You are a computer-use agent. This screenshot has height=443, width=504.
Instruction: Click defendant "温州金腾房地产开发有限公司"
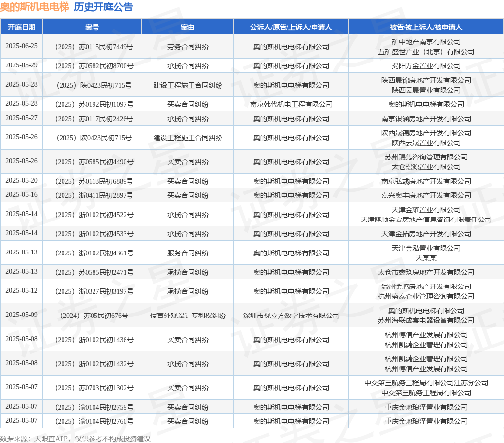pos(426,287)
